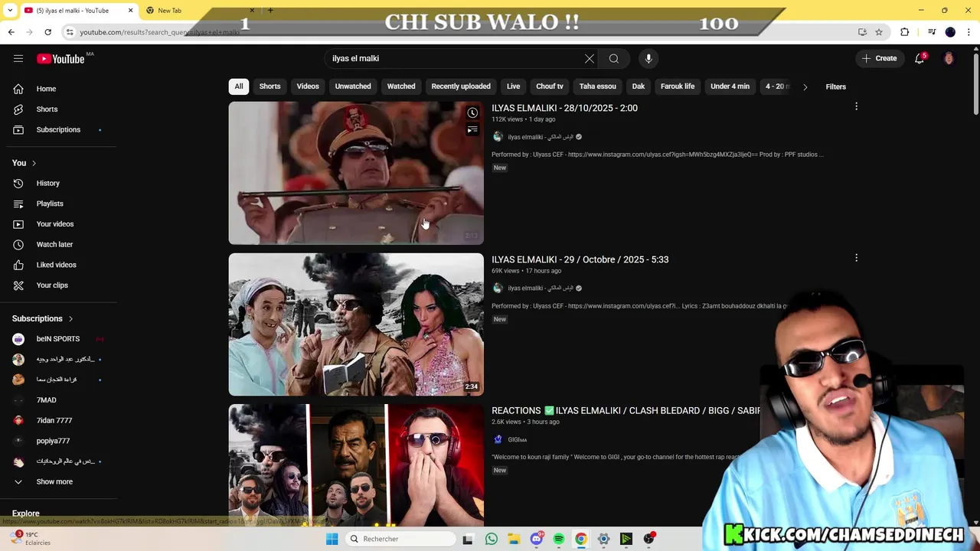980x551 pixels.
Task: Open the Filters option
Action: point(835,86)
